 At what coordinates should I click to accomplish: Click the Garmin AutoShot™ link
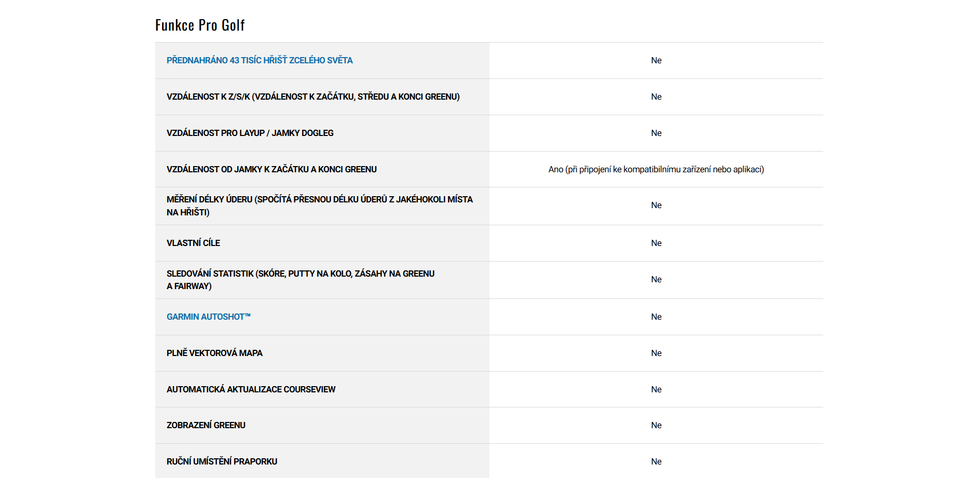tap(209, 317)
